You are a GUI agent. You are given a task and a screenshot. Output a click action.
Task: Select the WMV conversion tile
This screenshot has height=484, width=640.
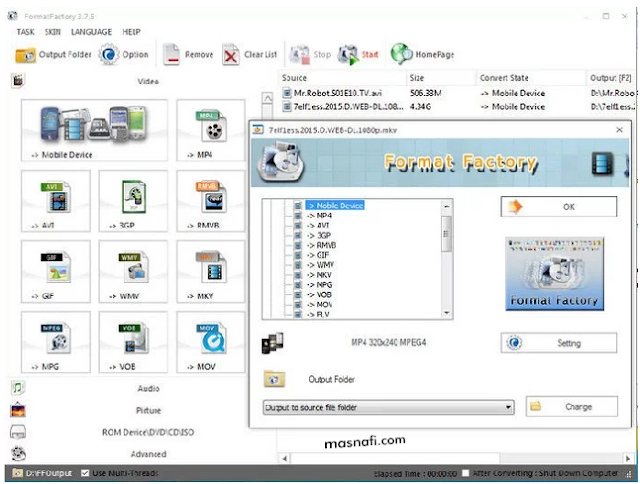pyautogui.click(x=133, y=271)
